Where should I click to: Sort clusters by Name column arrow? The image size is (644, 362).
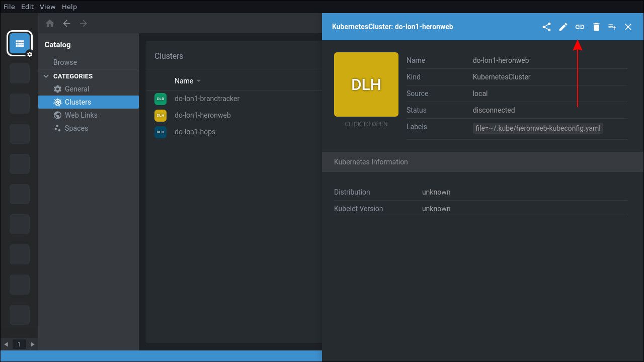tap(199, 81)
